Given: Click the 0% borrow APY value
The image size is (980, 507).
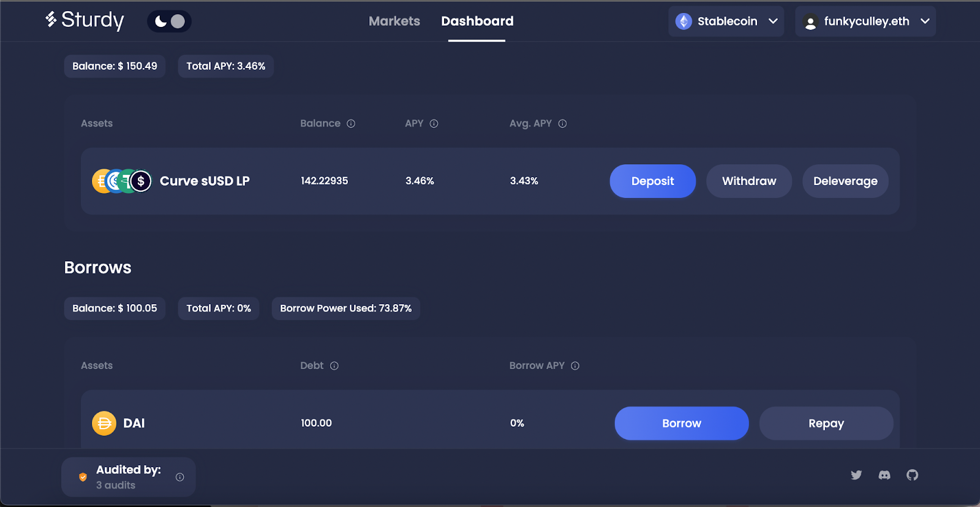Looking at the screenshot, I should (x=517, y=423).
